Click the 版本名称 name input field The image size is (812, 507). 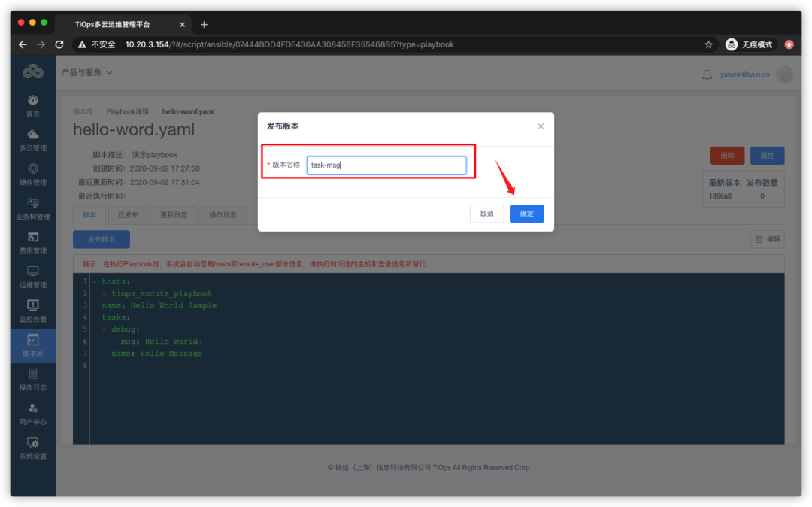pos(386,164)
